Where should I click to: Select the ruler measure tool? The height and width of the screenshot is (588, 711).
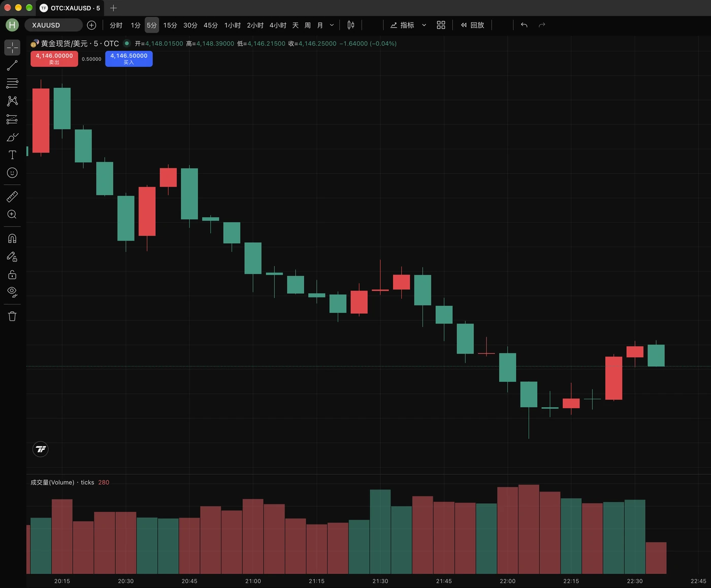[12, 197]
